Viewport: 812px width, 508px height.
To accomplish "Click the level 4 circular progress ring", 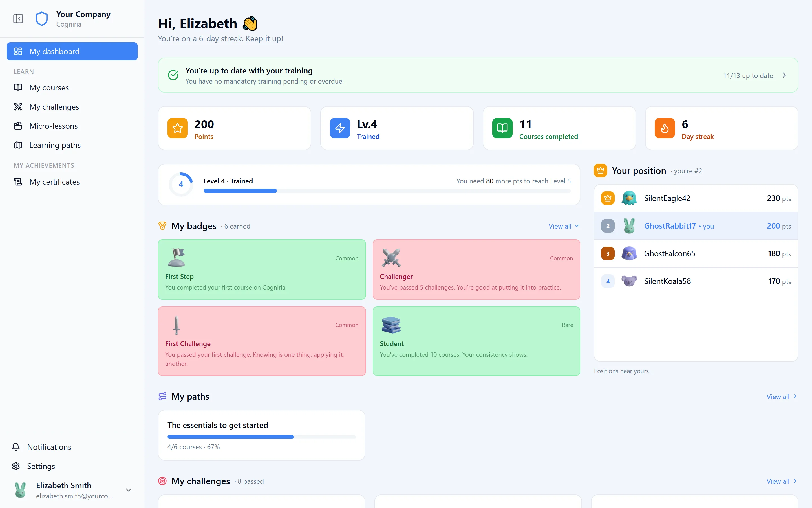I will coord(181,185).
